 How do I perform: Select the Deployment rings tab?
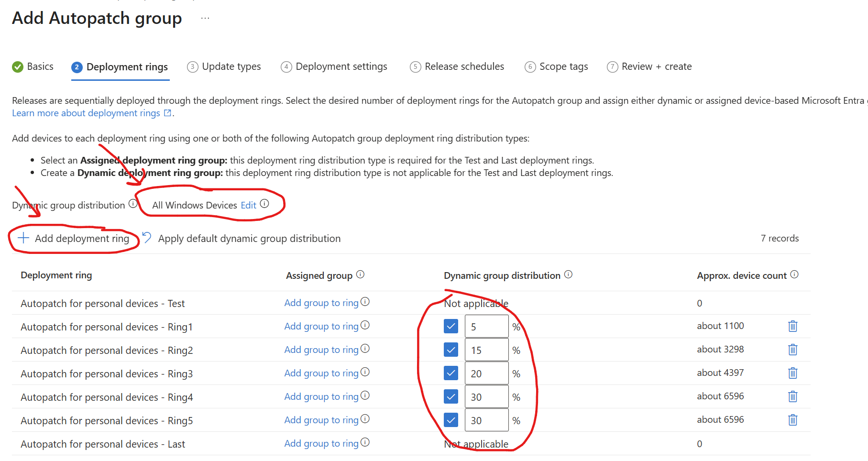pos(120,67)
